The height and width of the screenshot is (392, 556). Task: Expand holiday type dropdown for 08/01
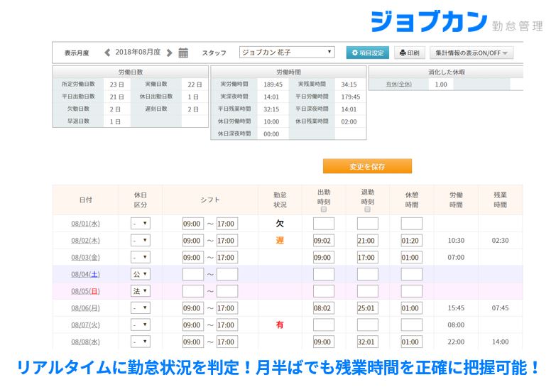point(140,224)
